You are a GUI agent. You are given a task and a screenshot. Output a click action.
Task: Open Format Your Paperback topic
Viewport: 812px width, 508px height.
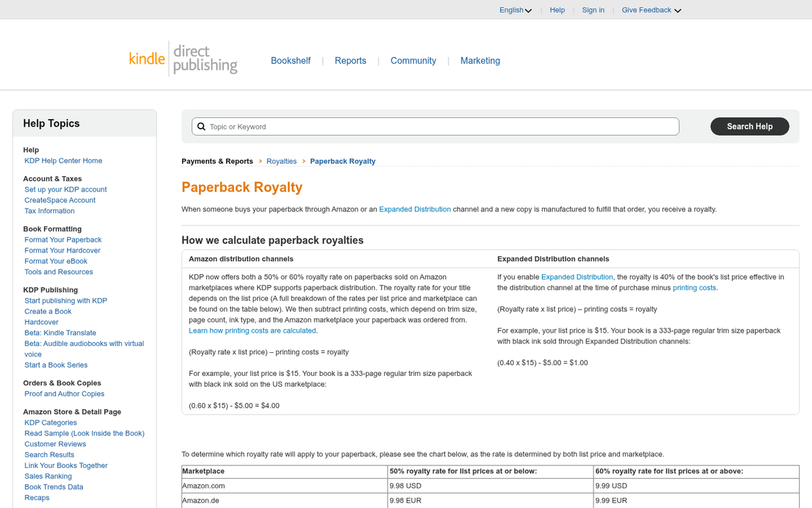(x=62, y=239)
